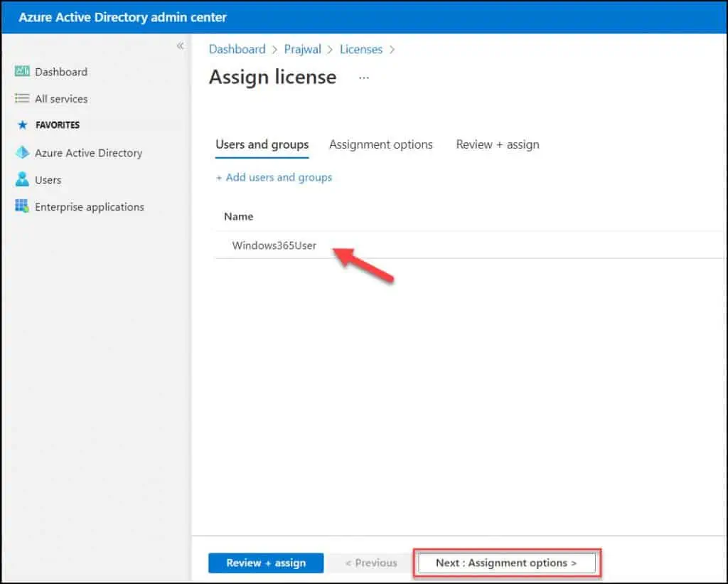The height and width of the screenshot is (584, 728).
Task: Click the Azure Active Directory diamond icon
Action: tap(22, 152)
